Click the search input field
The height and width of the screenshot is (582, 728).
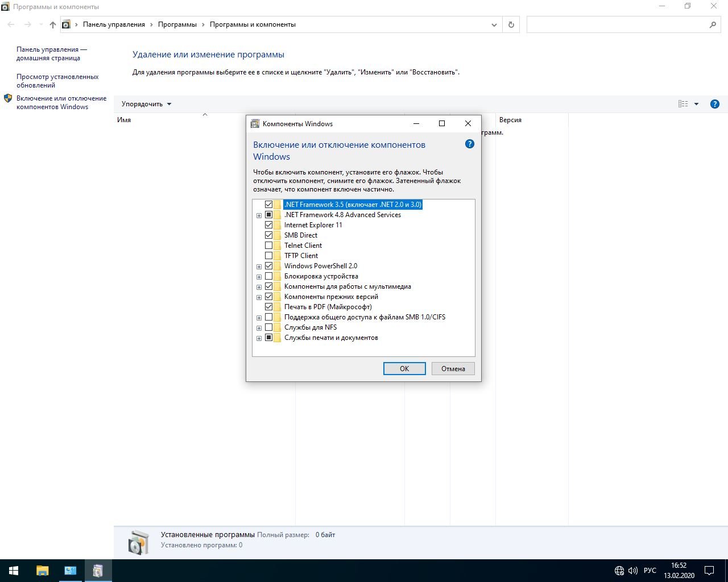pyautogui.click(x=617, y=24)
